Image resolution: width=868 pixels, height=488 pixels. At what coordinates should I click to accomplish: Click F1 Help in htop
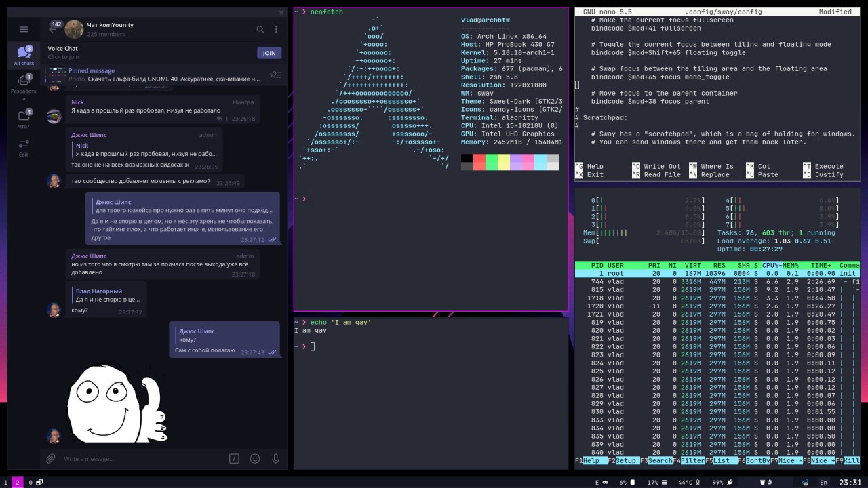591,460
